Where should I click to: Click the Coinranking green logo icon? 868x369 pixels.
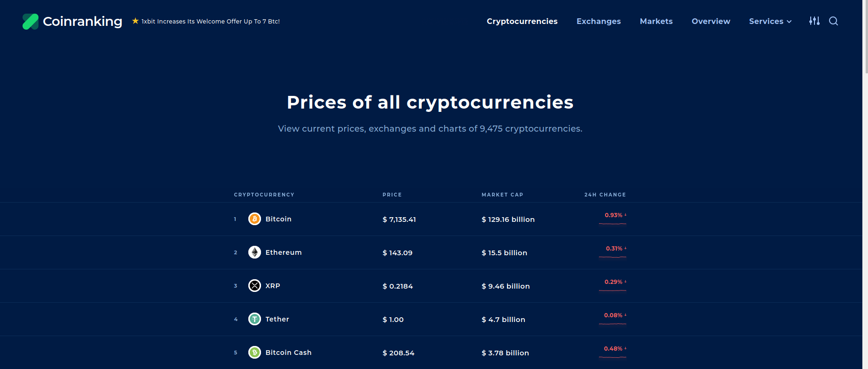coord(31,22)
